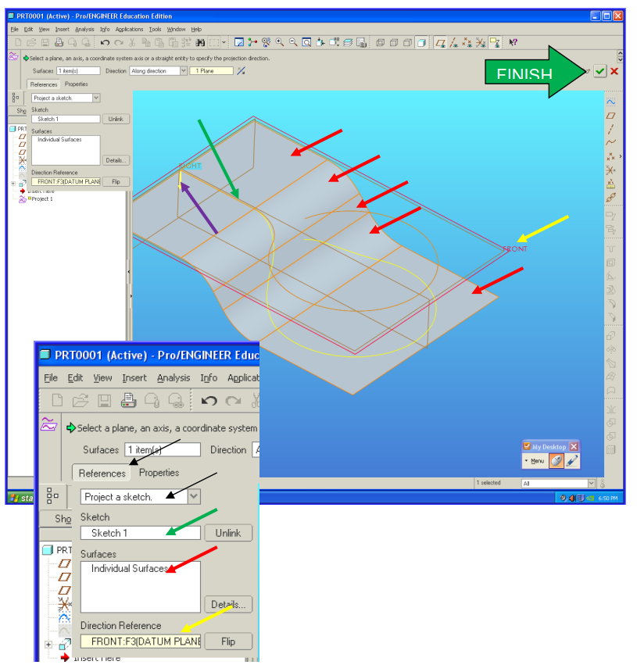
Task: Click the Flip button in enlarged panel
Action: click(228, 642)
